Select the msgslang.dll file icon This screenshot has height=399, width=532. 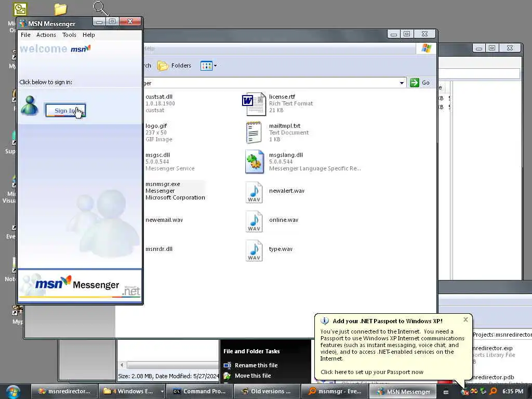point(255,162)
